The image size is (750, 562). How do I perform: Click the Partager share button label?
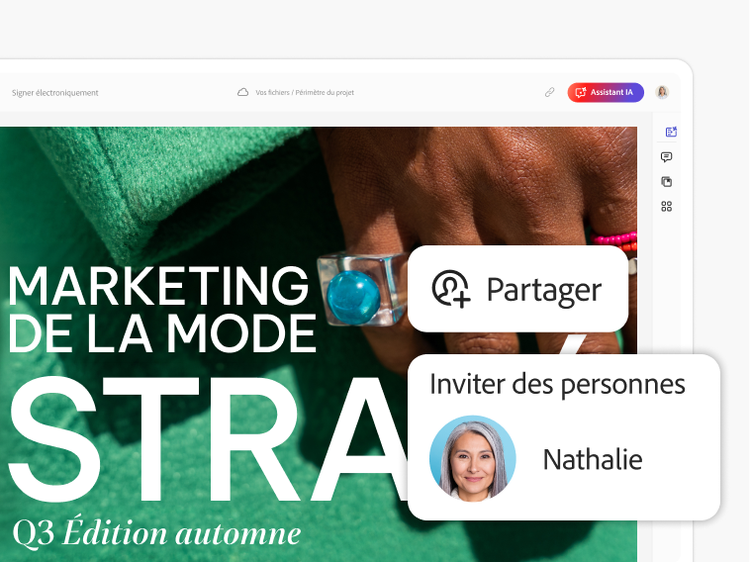click(x=544, y=290)
